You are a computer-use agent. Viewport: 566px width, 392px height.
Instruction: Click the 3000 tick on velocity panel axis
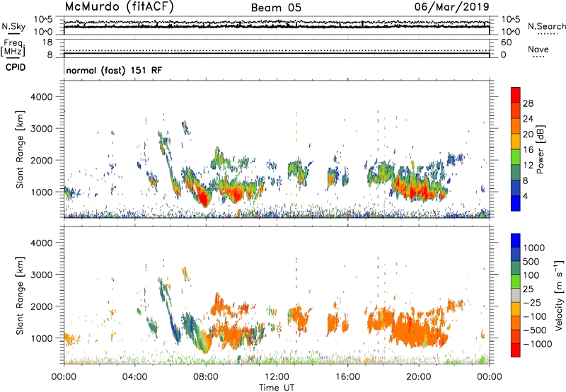point(42,275)
